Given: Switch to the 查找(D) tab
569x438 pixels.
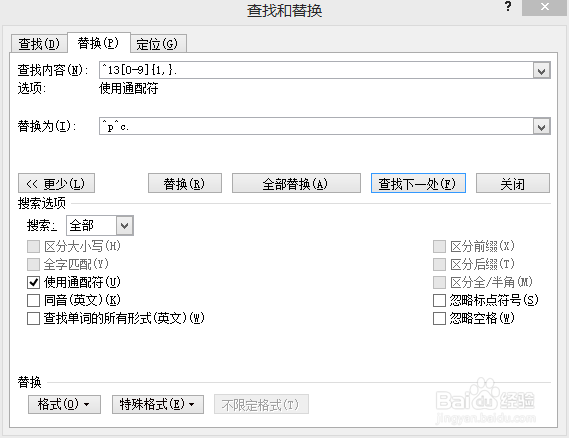Looking at the screenshot, I should click(39, 44).
